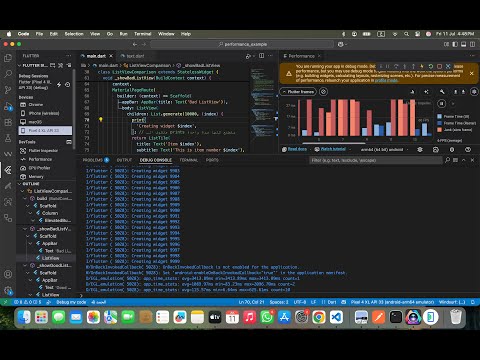The width and height of the screenshot is (480, 360).
Task: Click the Performance Overlay chart icon
Action: click(412, 92)
